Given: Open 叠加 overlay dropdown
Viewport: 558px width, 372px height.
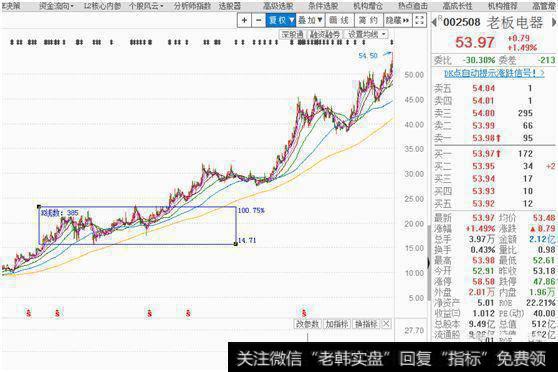Looking at the screenshot, I should point(310,21).
